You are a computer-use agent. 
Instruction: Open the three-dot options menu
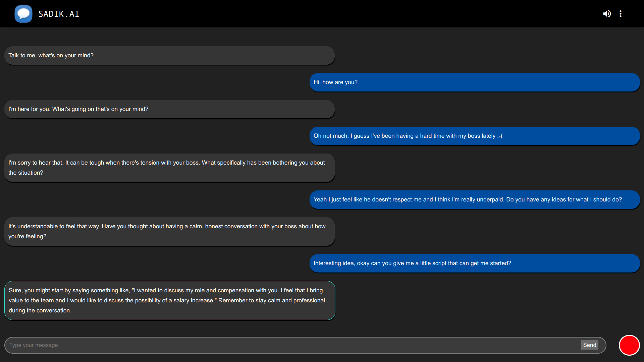tap(621, 14)
